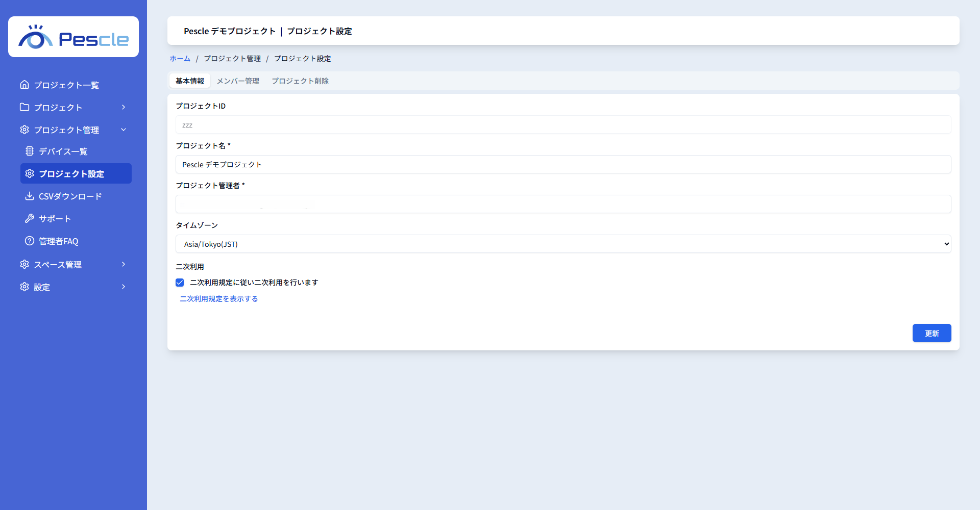980x510 pixels.
Task: Switch to the 基本情報 tab
Action: point(190,81)
